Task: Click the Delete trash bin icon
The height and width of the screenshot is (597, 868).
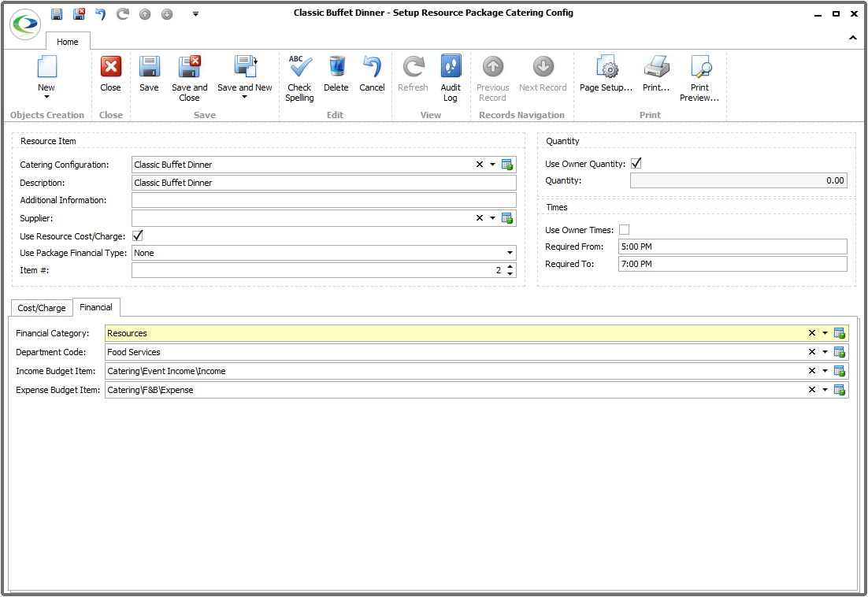Action: (x=336, y=66)
